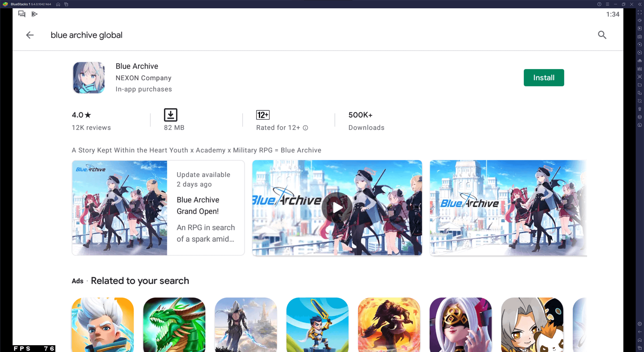Open the Rated for 12+ info icon

(305, 128)
